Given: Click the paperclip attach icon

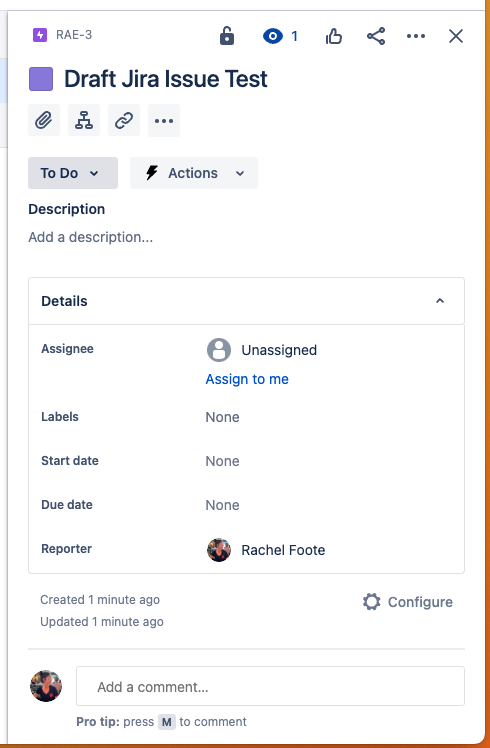Looking at the screenshot, I should point(44,120).
